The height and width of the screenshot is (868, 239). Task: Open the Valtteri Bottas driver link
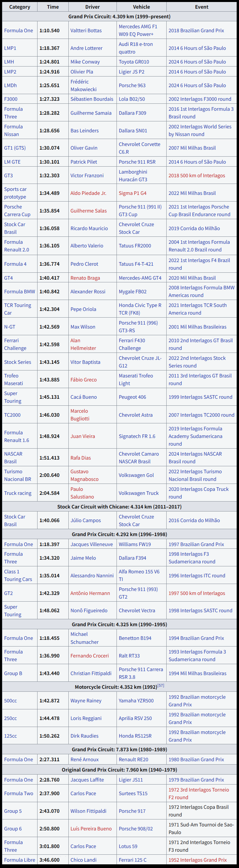tap(86, 30)
